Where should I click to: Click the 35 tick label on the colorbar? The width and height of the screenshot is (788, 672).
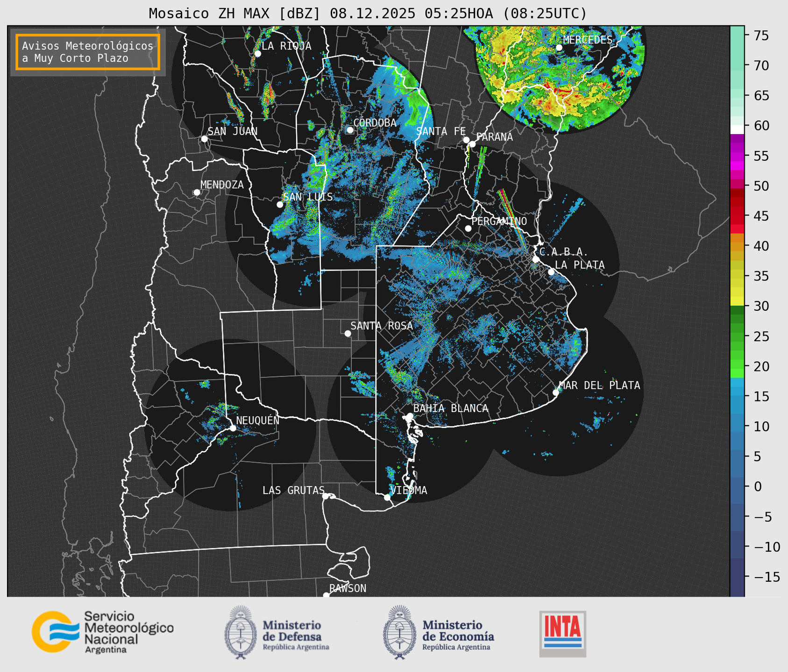761,276
